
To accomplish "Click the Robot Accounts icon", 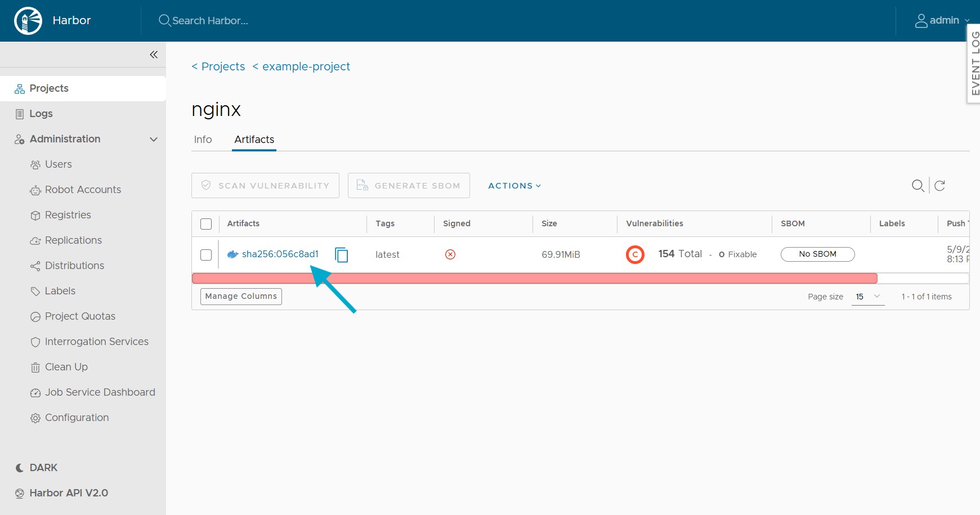I will (35, 190).
